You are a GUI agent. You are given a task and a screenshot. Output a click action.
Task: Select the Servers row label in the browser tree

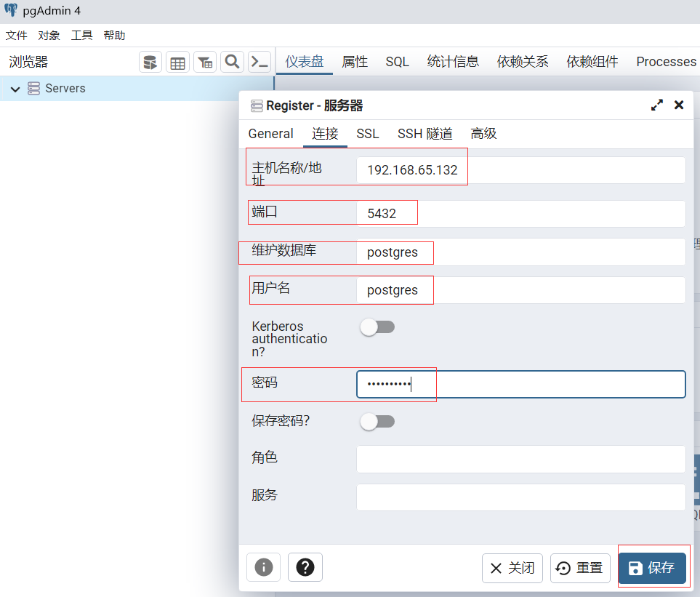pyautogui.click(x=65, y=89)
